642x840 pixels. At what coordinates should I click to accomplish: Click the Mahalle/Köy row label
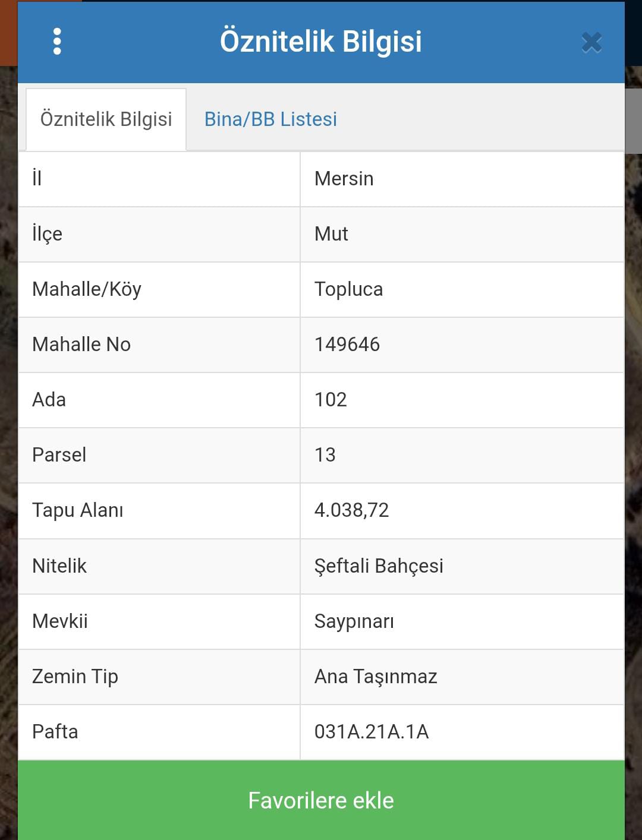point(87,289)
